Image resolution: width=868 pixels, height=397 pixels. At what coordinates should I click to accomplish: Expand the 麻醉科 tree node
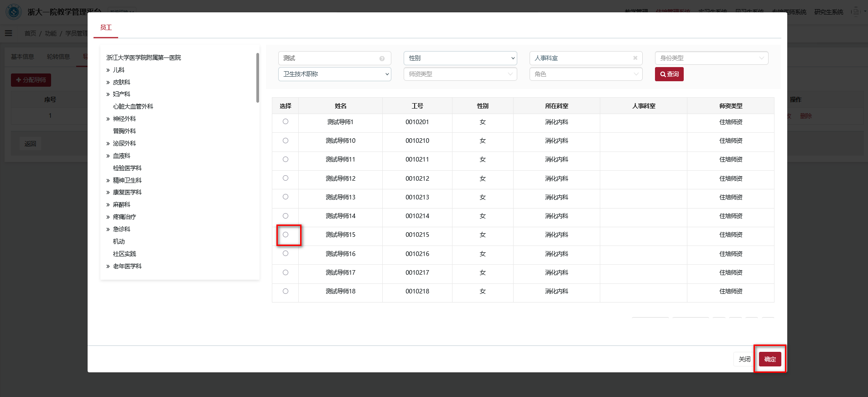(x=108, y=205)
